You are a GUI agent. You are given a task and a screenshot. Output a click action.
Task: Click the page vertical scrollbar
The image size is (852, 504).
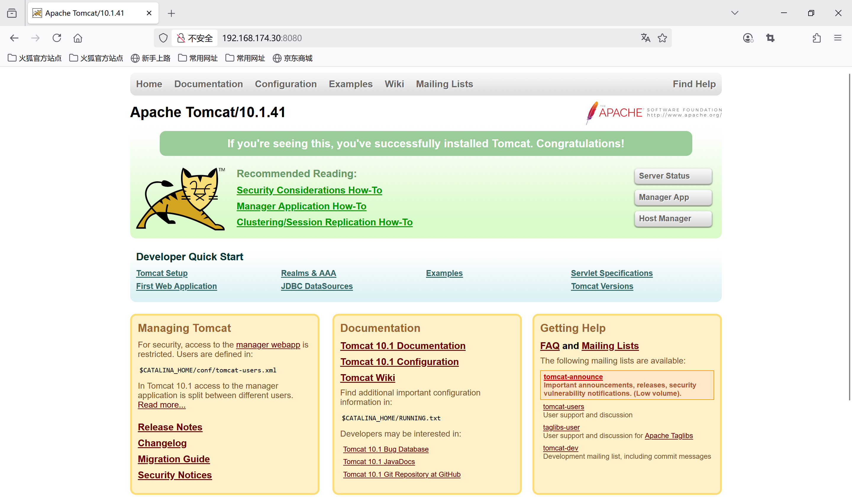coord(850,238)
